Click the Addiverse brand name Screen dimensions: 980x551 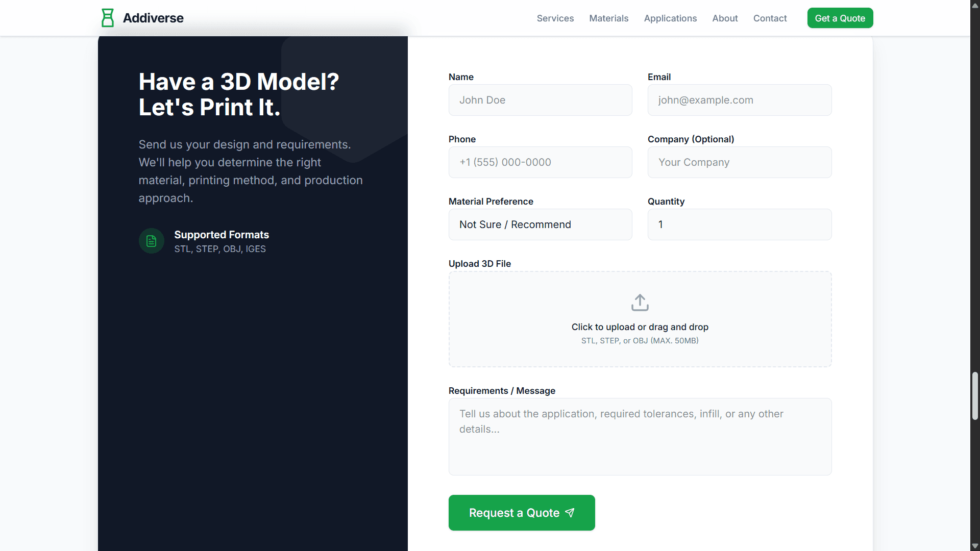153,18
